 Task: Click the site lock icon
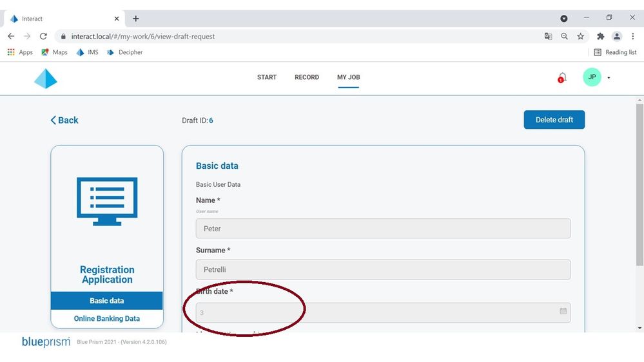coord(63,37)
